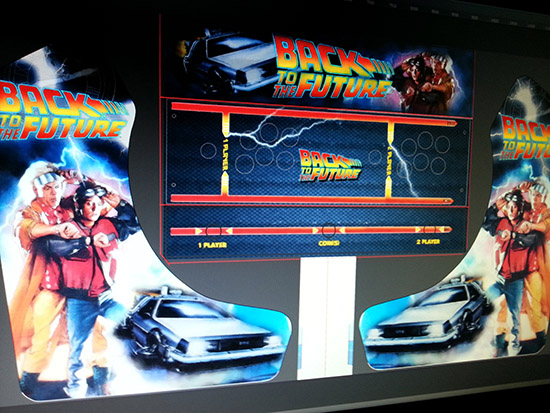Select the COIN(S) button circle outline
Screen dimensions: 550x413
(328, 231)
